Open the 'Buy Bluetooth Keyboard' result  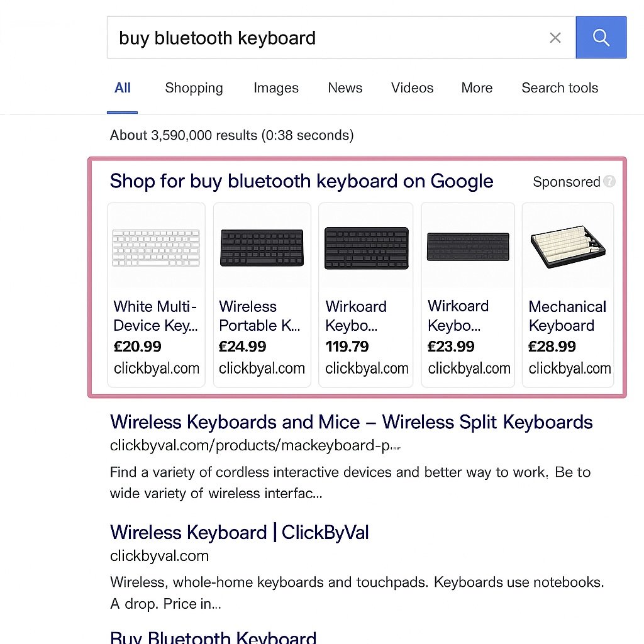click(213, 636)
